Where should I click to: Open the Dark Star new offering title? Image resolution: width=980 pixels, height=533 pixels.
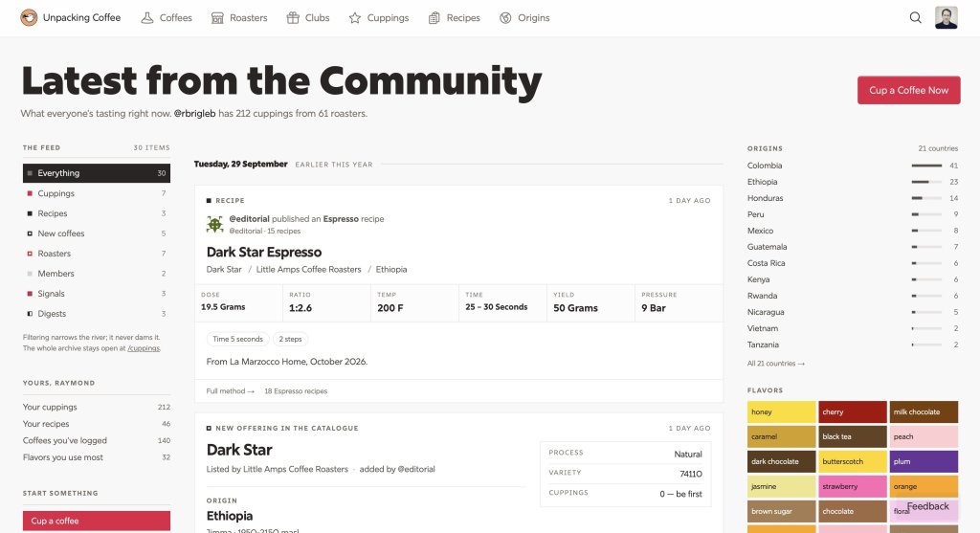[x=239, y=450]
